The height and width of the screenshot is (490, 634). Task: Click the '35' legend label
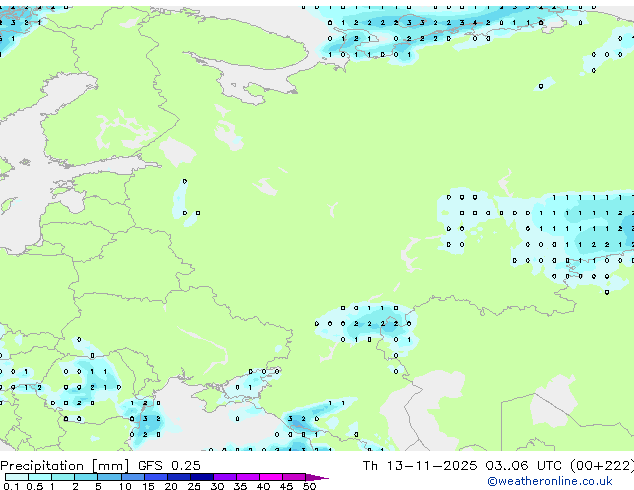tap(240, 486)
